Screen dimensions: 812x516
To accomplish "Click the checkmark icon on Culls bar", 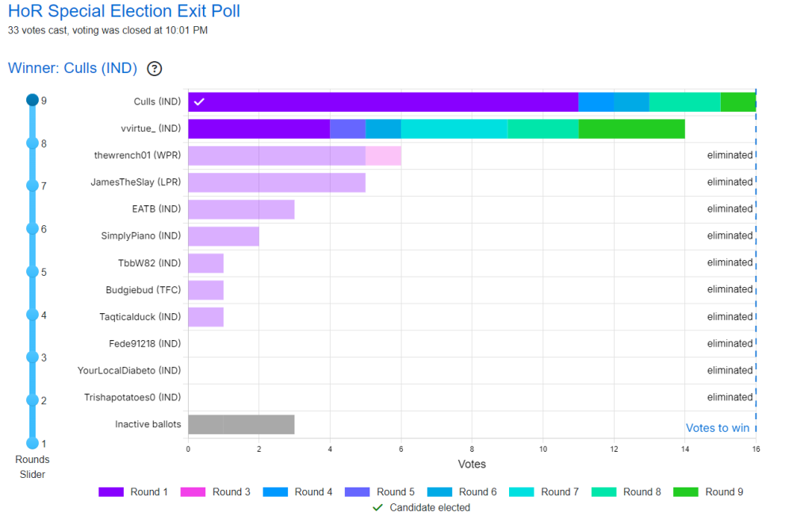I will (x=199, y=101).
